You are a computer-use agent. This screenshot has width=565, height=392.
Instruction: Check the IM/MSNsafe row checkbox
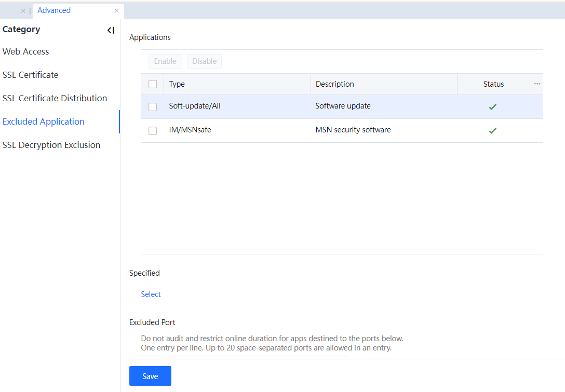(x=153, y=131)
